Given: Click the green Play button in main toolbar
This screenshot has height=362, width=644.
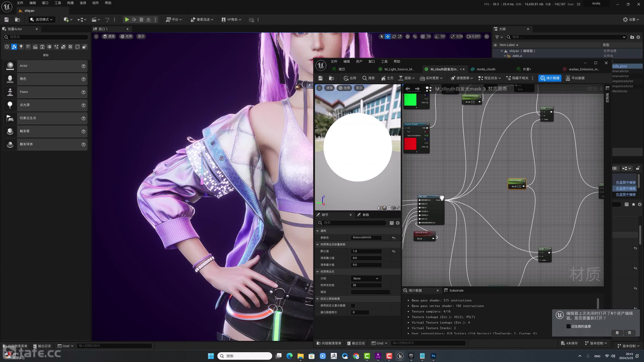Looking at the screenshot, I should [x=127, y=20].
